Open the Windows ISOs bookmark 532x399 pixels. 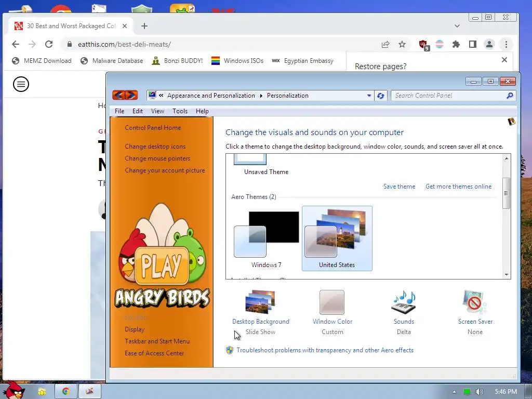pyautogui.click(x=237, y=61)
